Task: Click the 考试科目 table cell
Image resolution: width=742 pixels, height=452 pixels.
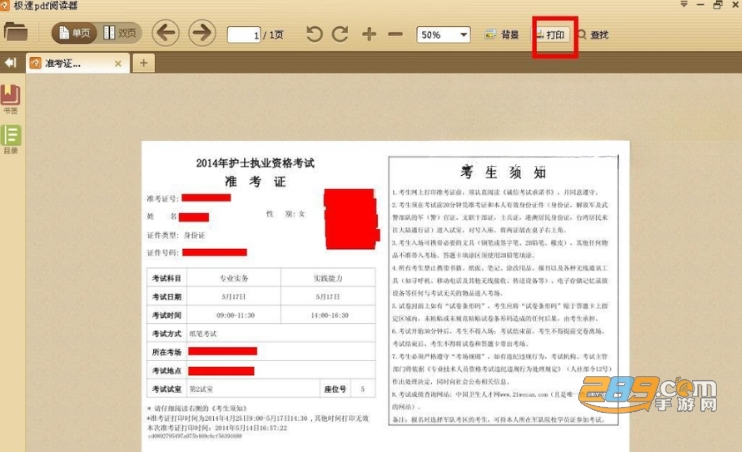Action: [x=167, y=278]
